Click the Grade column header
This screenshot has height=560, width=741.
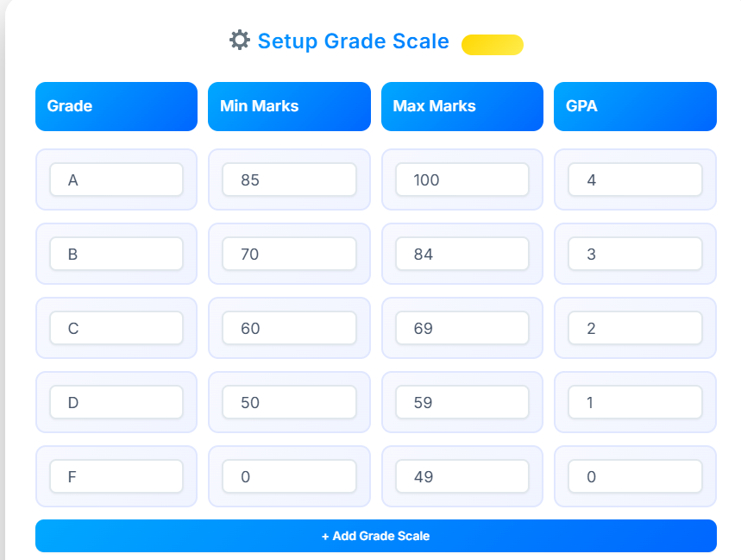[116, 106]
